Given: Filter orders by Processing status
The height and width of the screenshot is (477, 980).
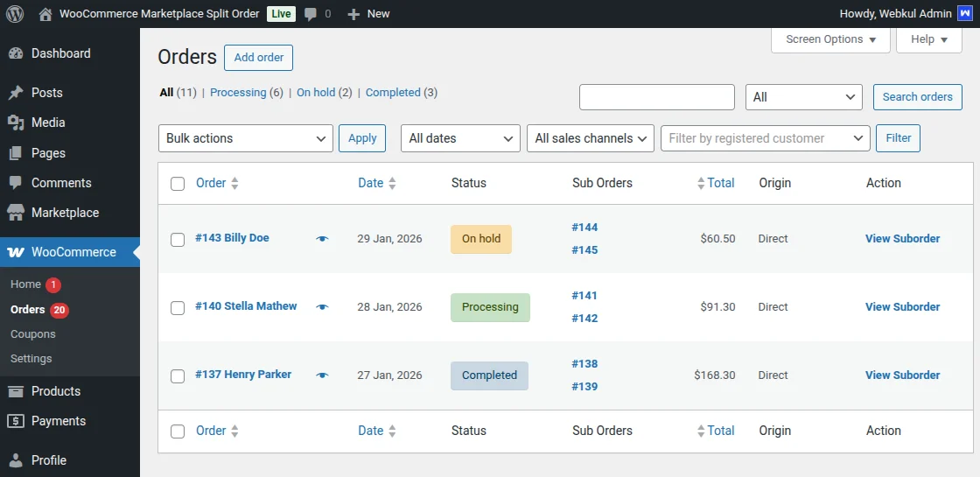Looking at the screenshot, I should tap(238, 93).
